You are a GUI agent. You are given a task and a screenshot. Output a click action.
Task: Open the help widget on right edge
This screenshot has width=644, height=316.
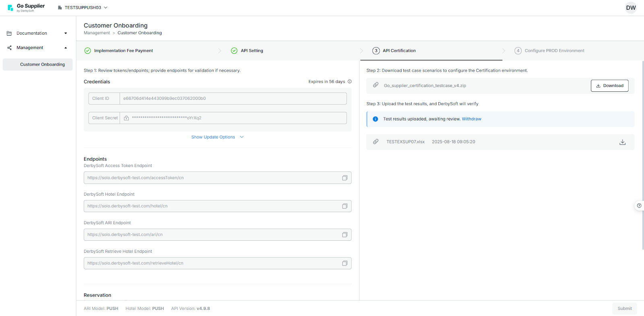click(x=639, y=206)
